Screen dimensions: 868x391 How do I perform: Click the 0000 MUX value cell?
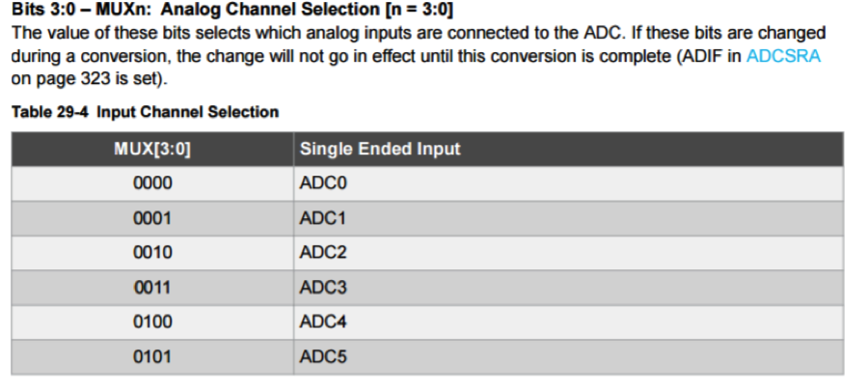tap(152, 183)
